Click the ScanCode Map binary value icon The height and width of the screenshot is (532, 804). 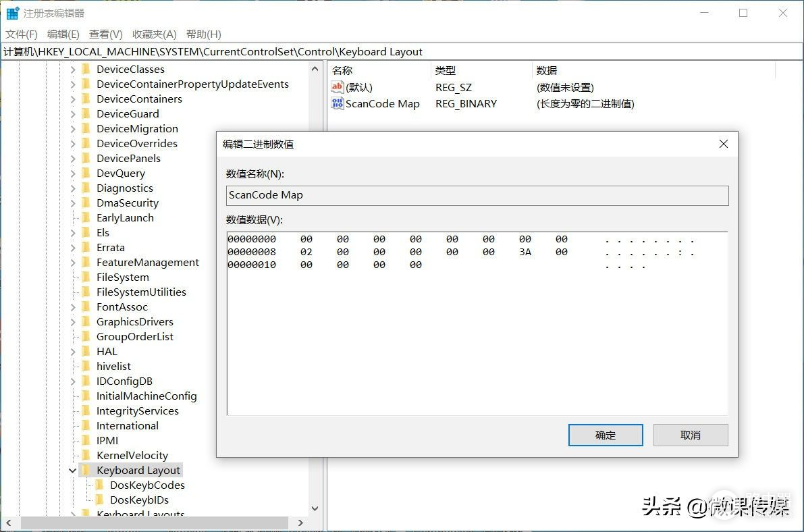point(338,104)
